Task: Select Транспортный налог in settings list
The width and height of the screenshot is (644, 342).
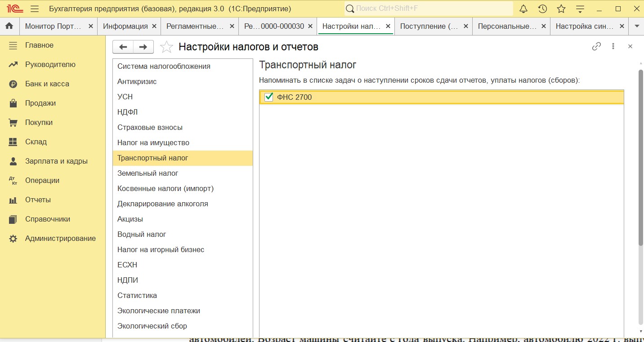Action: coord(183,158)
